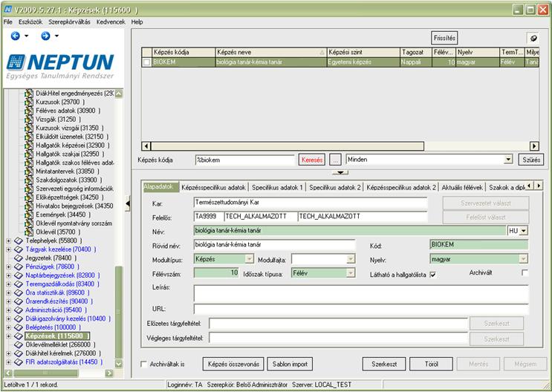Screen dimensions: 552x392
Task: Click the Szerkeszt button beside Töröl
Action: click(384, 364)
